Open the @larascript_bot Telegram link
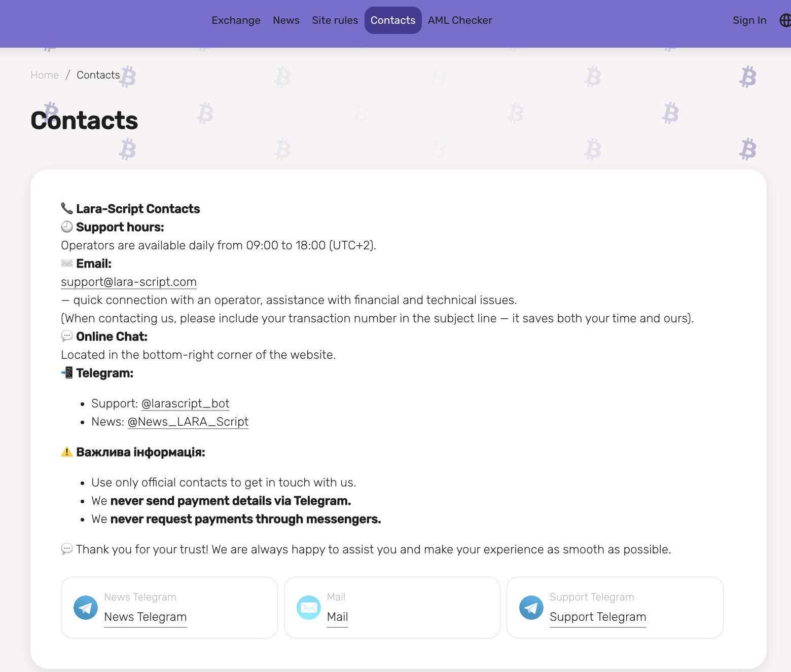The height and width of the screenshot is (672, 791). point(185,403)
